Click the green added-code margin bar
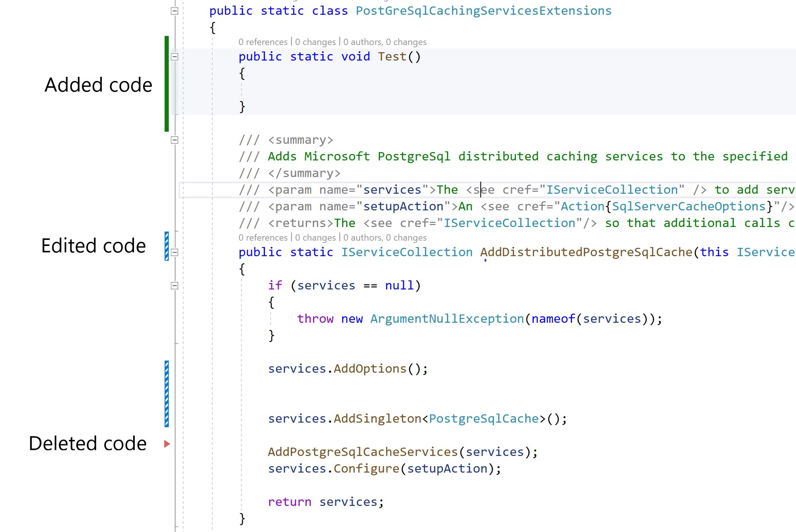796x532 pixels. click(167, 84)
